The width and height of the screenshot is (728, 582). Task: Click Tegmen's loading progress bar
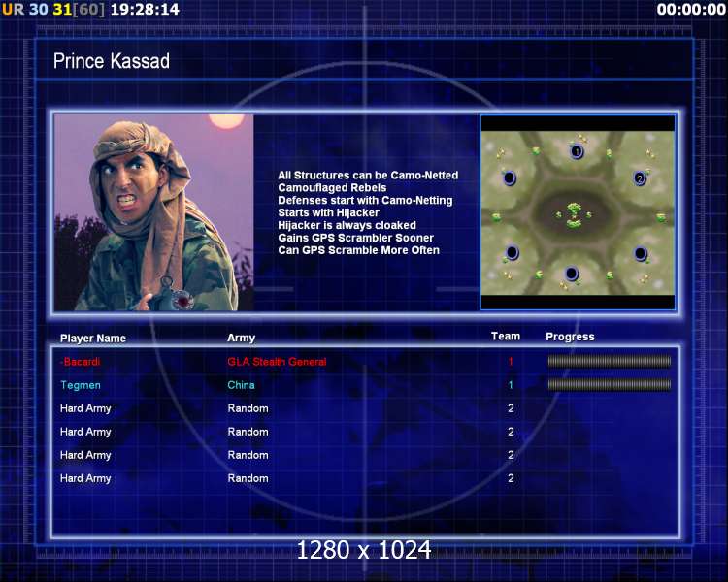[x=610, y=384]
